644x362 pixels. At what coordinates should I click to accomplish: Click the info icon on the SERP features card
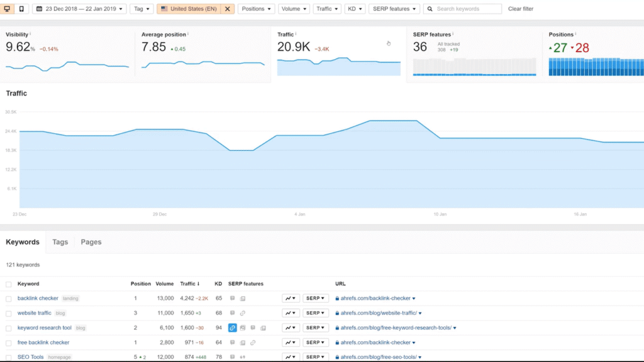point(453,35)
